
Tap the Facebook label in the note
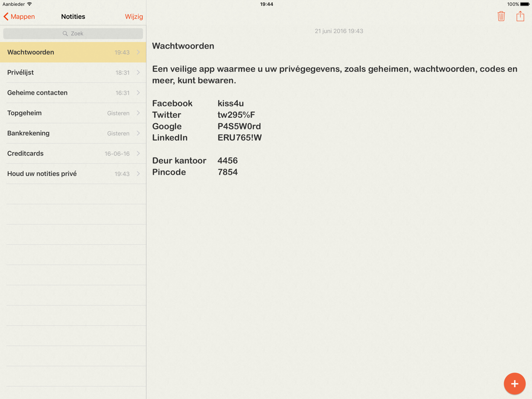pos(172,104)
